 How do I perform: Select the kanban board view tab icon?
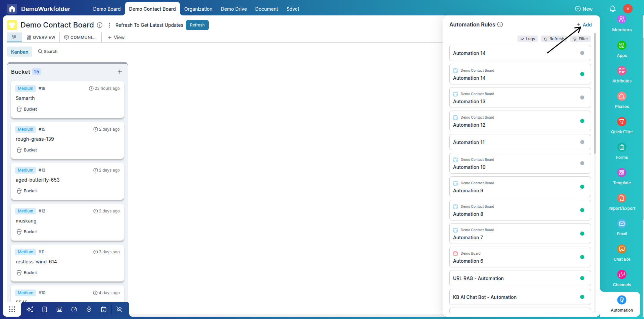14,37
